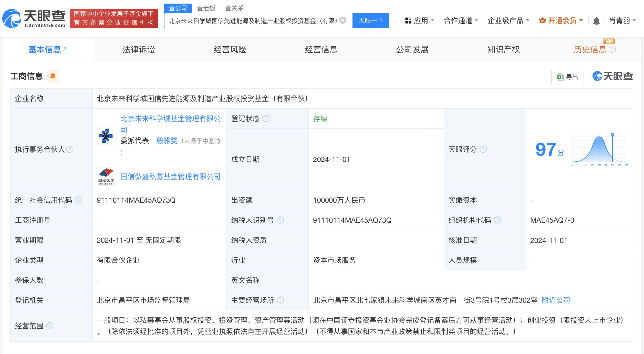Open 国信弘盛私募基金管理有限公司 link

[x=171, y=176]
